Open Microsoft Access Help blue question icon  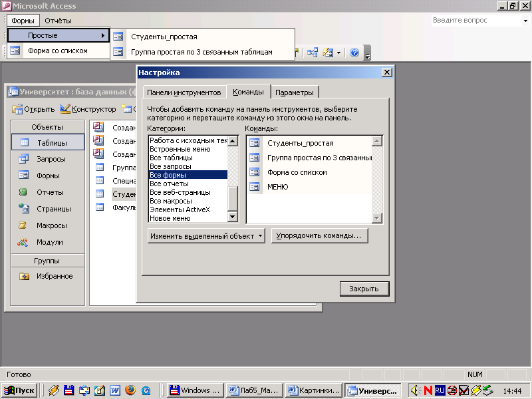(354, 53)
